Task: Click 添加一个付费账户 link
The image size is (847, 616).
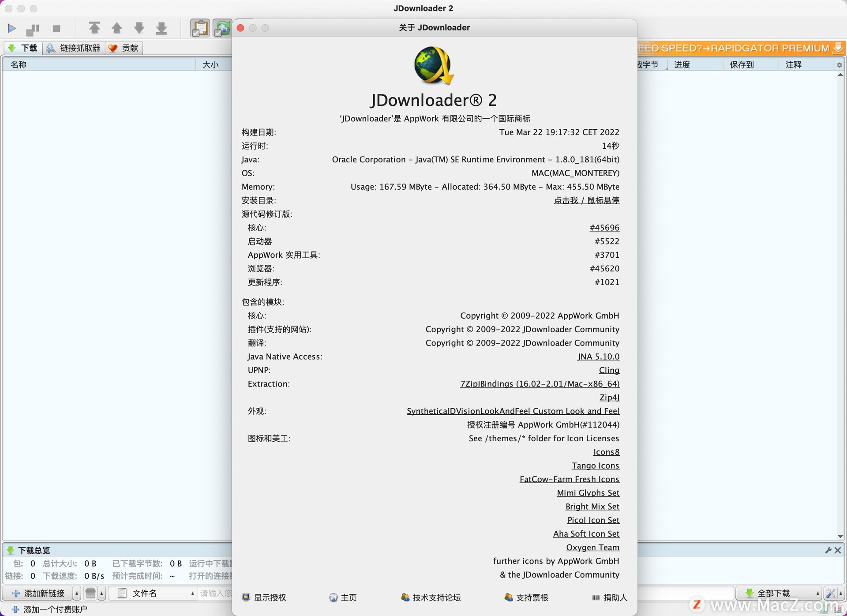Action: (49, 609)
